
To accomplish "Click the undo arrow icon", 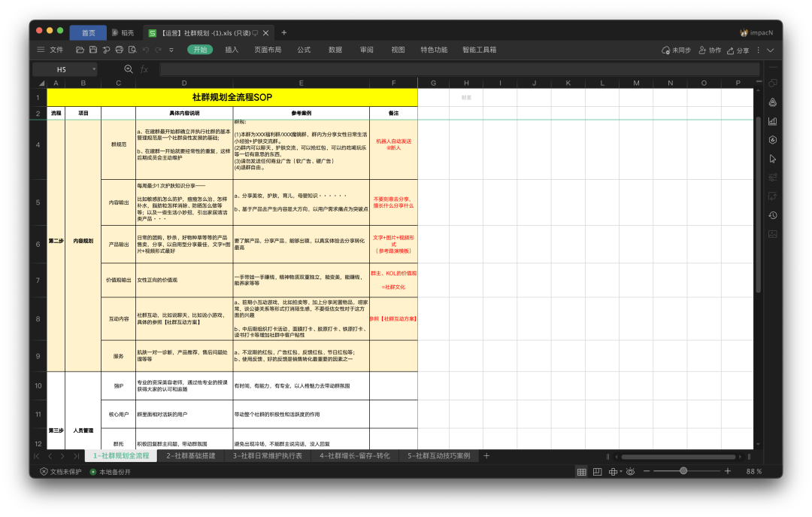I will click(146, 50).
